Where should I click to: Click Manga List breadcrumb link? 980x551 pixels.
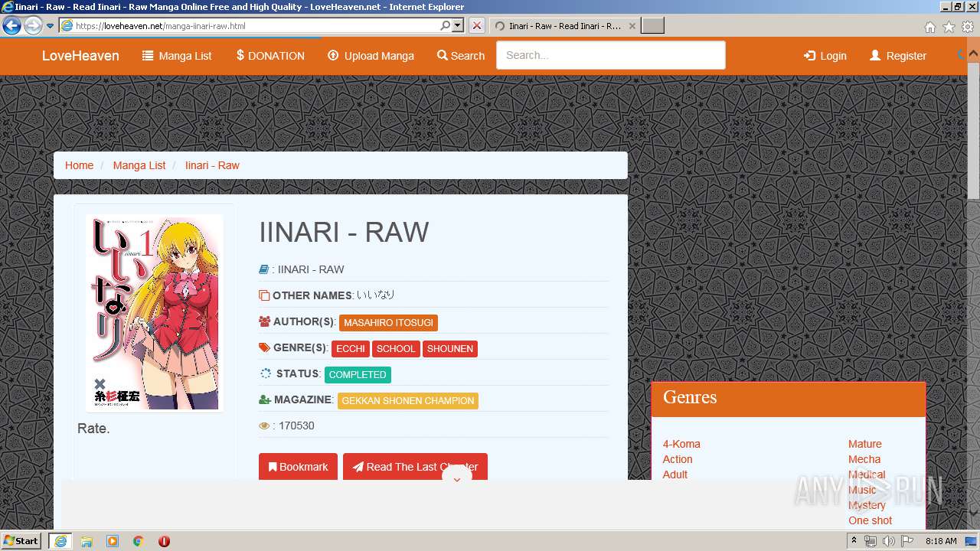pyautogui.click(x=139, y=165)
